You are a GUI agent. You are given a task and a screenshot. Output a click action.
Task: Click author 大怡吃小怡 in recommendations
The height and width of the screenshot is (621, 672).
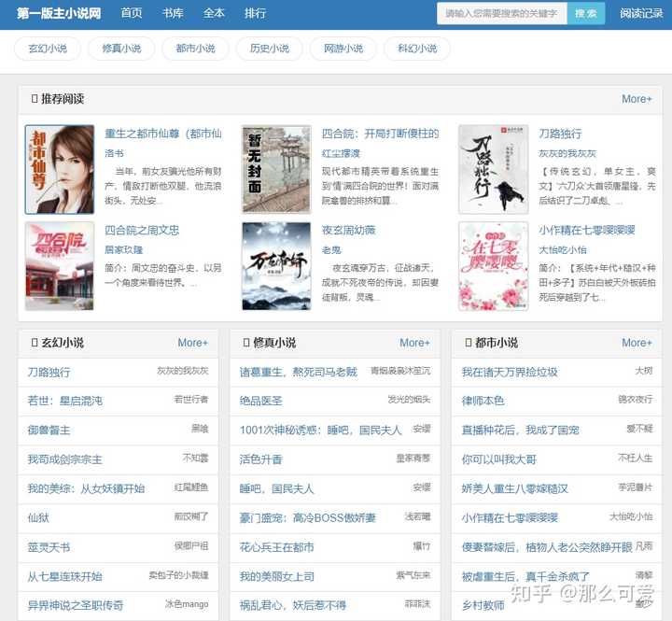pyautogui.click(x=562, y=249)
